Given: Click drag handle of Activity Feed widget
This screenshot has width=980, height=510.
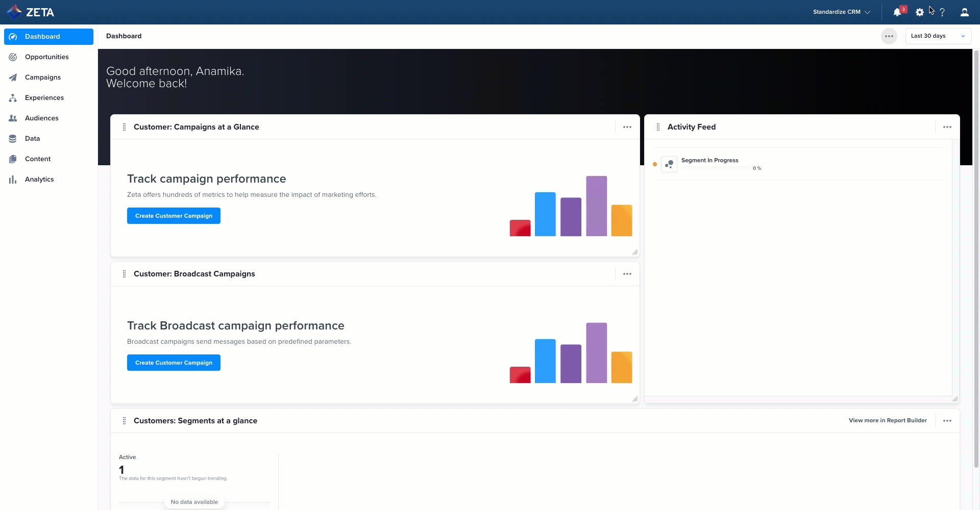Looking at the screenshot, I should coord(658,127).
